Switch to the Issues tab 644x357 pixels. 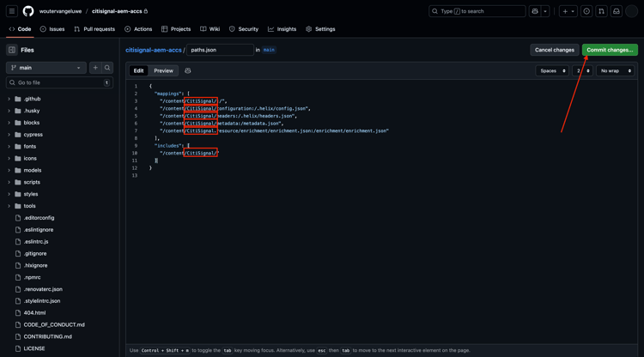(52, 29)
